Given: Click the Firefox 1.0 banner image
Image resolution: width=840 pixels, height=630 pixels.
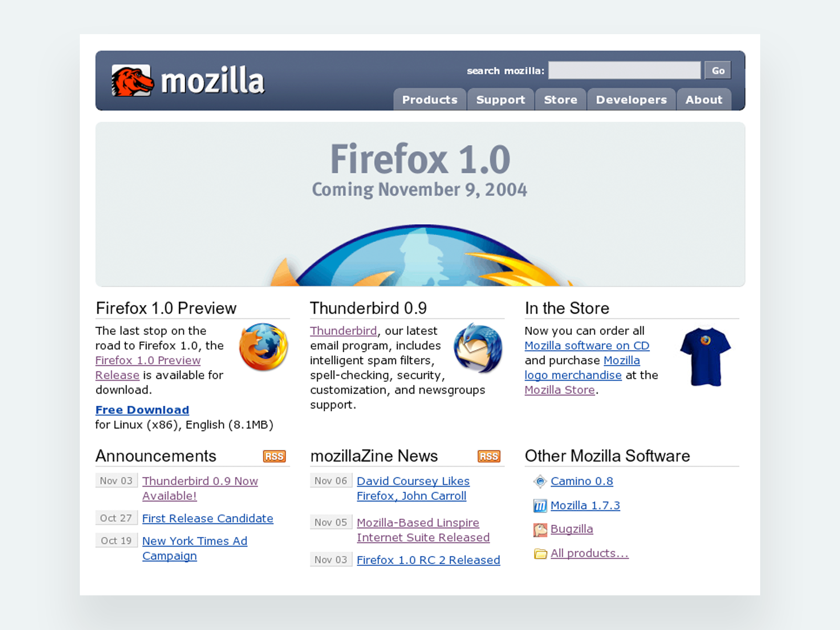Looking at the screenshot, I should tap(420, 205).
